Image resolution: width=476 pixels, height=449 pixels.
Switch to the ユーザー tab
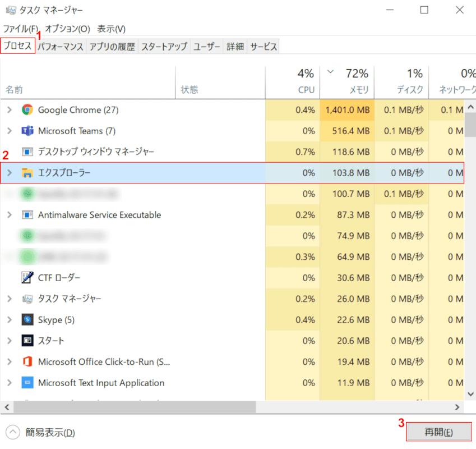point(206,47)
